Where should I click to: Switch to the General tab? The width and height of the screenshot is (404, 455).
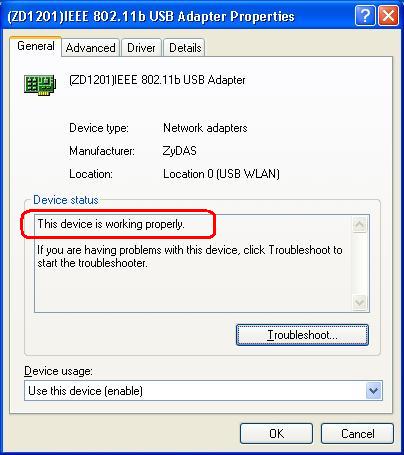[x=36, y=46]
